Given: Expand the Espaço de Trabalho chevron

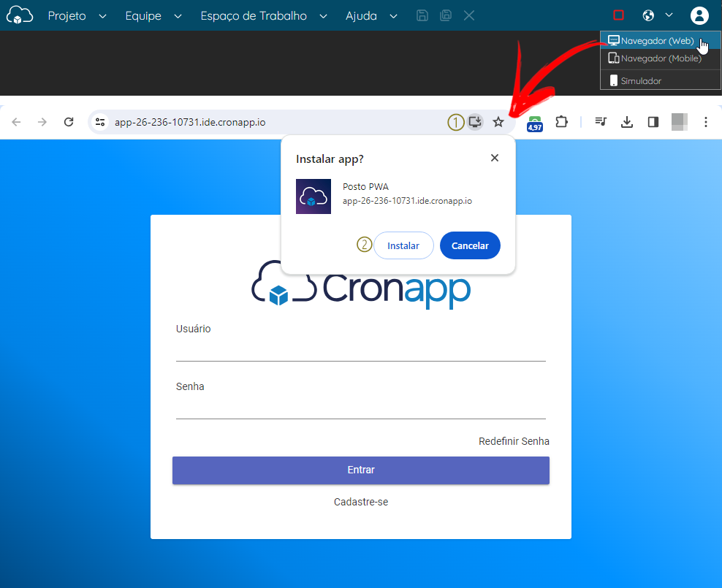Looking at the screenshot, I should click(323, 16).
